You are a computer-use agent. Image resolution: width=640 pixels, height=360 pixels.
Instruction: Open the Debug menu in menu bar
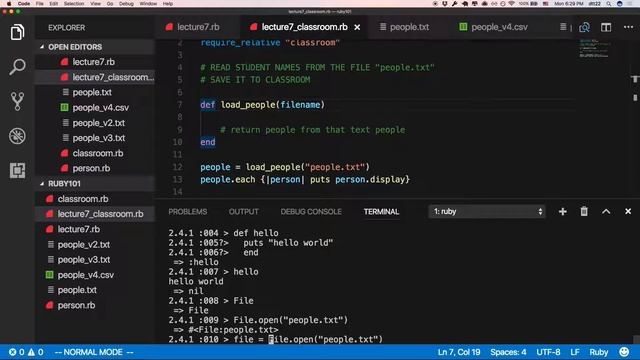point(126,4)
